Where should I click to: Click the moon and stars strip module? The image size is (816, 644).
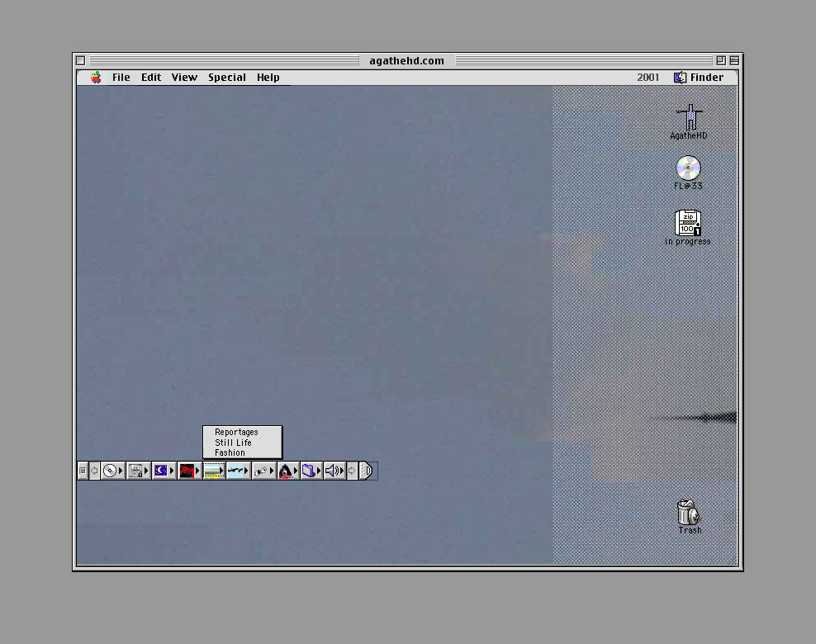(x=164, y=471)
